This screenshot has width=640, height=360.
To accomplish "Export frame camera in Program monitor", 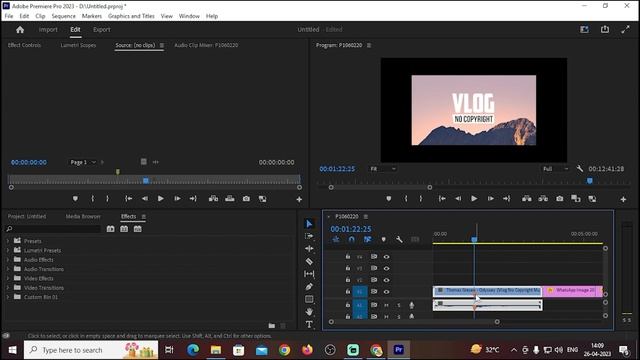I will pyautogui.click(x=560, y=199).
